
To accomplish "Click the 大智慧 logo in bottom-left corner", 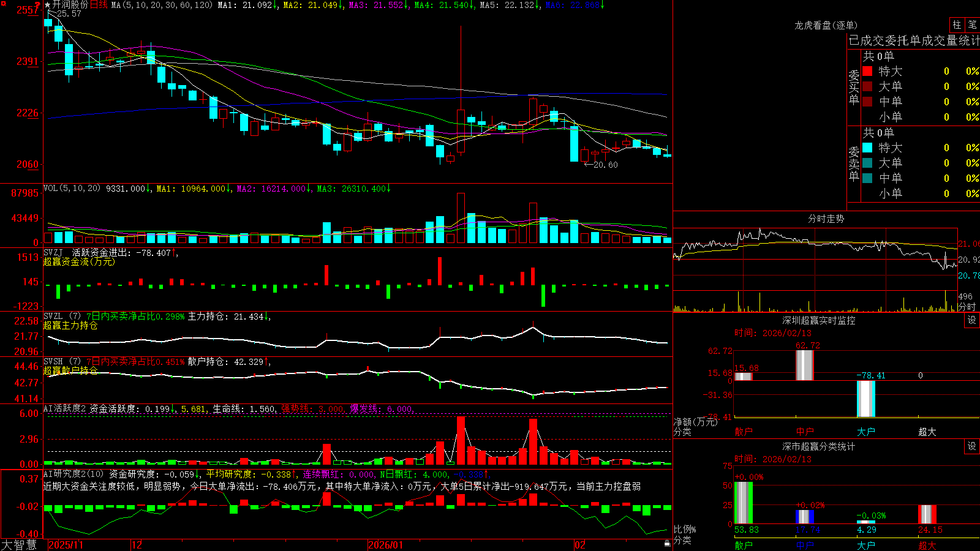I will 19,544.
